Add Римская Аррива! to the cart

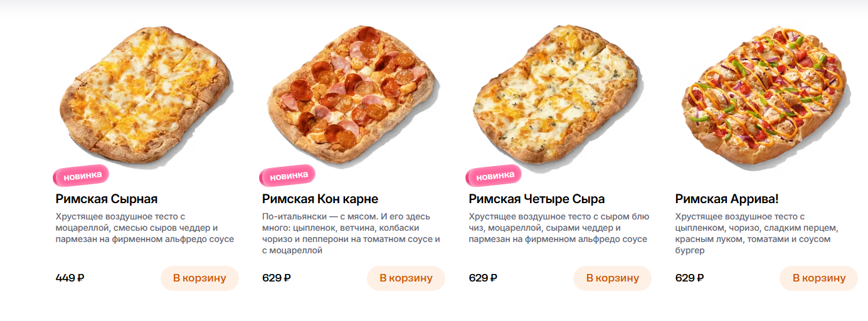(x=818, y=278)
